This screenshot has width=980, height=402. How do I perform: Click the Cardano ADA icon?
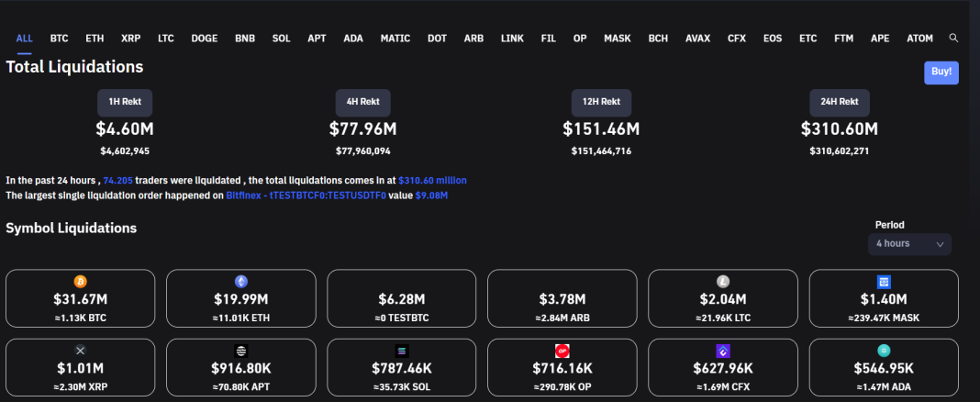[884, 351]
